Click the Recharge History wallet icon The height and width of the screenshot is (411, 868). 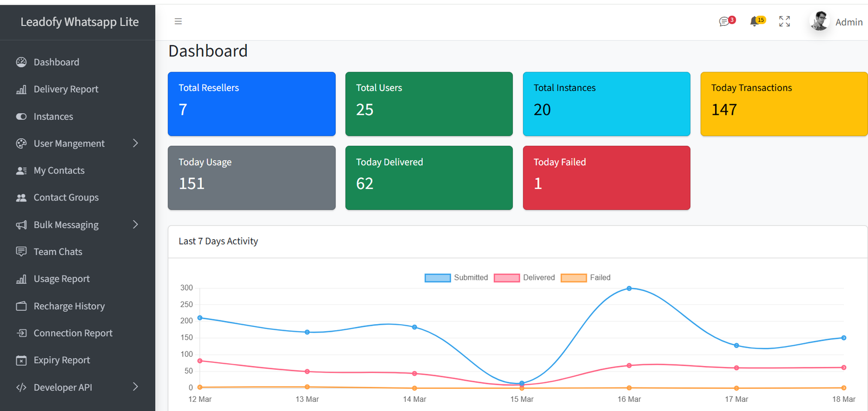pos(21,306)
